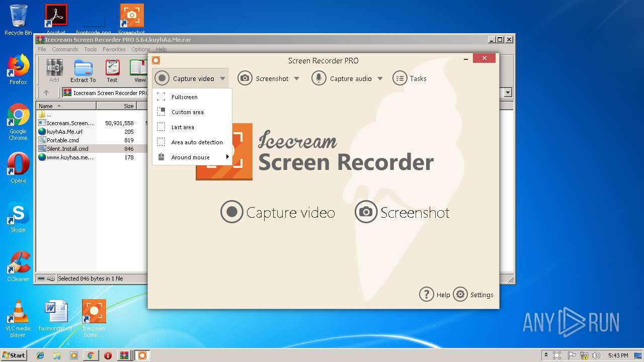Choose Last area capture option
The image size is (644, 362).
[x=192, y=127]
